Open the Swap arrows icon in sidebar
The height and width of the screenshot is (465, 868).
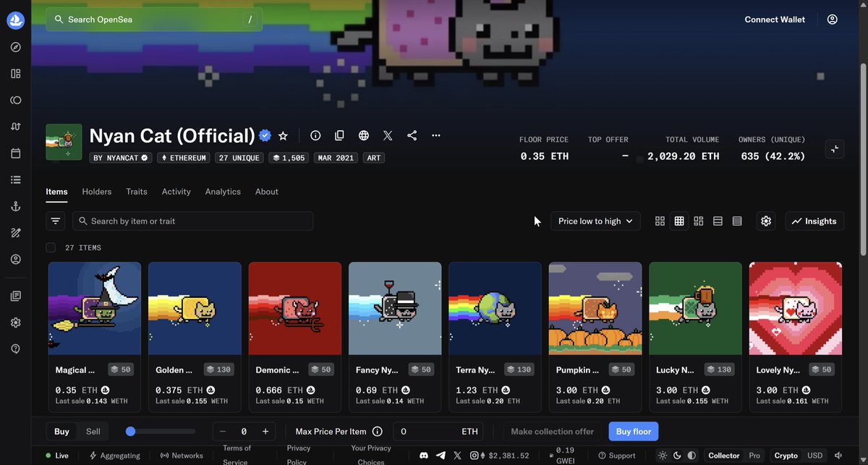click(x=16, y=127)
